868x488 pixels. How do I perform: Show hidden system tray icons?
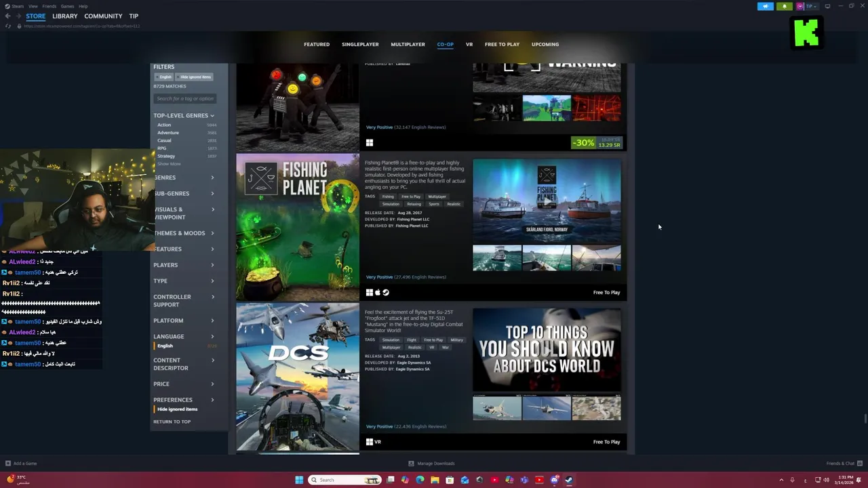pyautogui.click(x=781, y=480)
